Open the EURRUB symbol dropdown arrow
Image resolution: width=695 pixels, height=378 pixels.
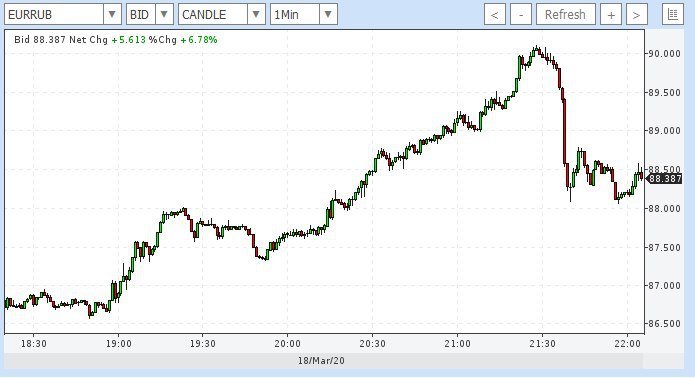[x=112, y=15]
